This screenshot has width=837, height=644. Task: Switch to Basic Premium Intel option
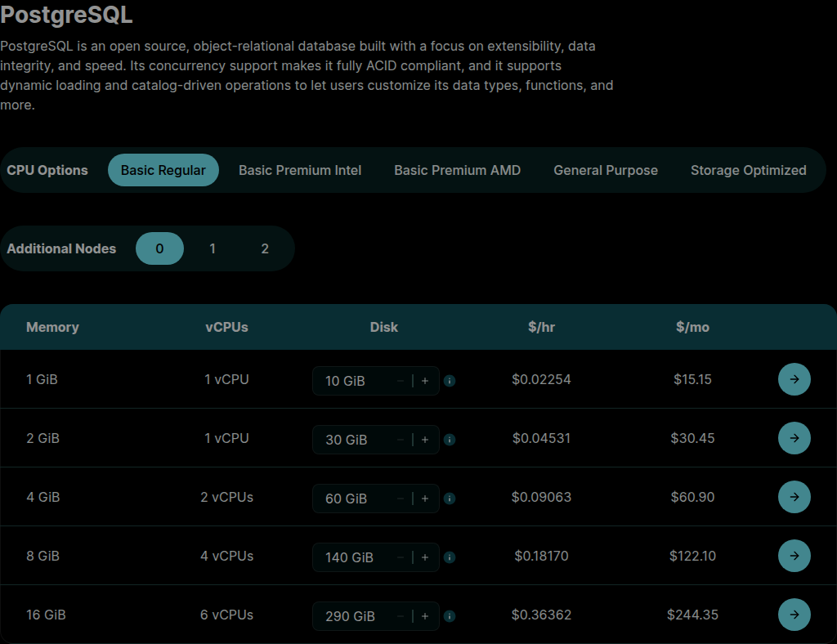(300, 170)
